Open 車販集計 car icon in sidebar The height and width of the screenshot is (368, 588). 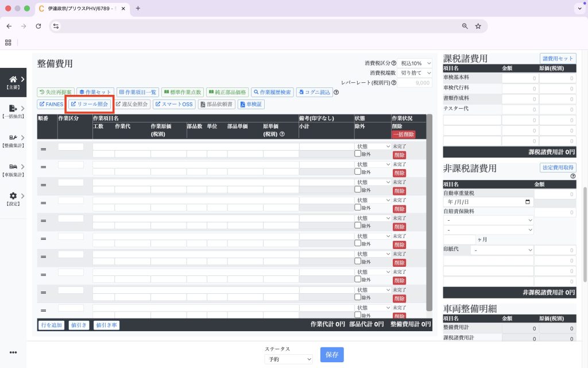coord(13,167)
